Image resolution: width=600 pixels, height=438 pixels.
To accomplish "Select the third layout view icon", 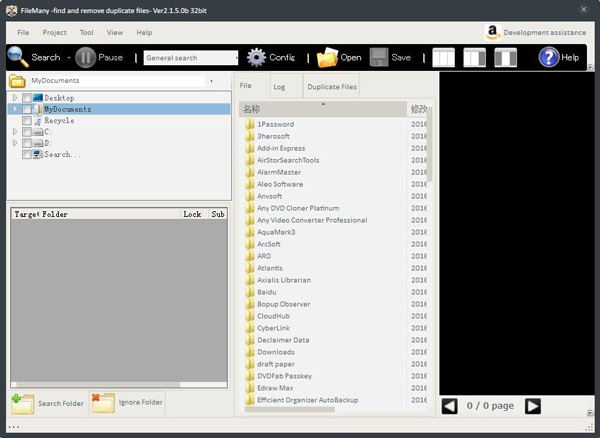I will pos(505,57).
